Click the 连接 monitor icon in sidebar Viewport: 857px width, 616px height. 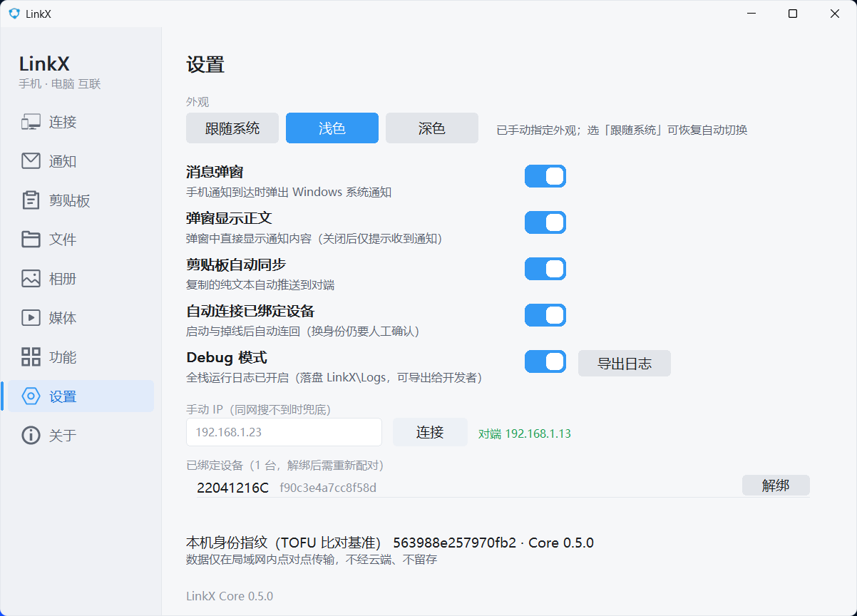pos(31,122)
